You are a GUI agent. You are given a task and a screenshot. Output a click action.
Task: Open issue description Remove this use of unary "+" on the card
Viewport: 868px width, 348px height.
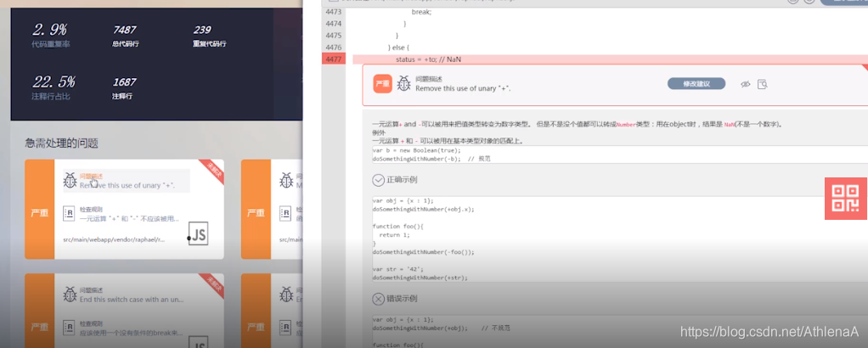(127, 185)
